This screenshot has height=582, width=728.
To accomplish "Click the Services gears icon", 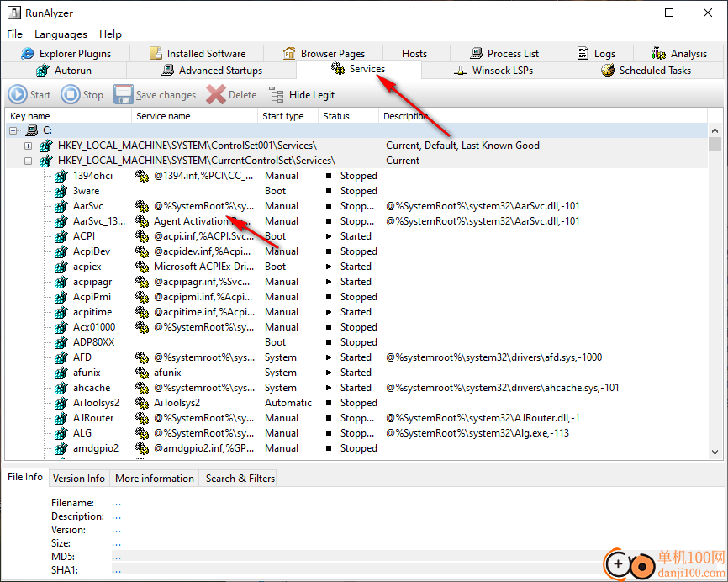I will point(338,69).
